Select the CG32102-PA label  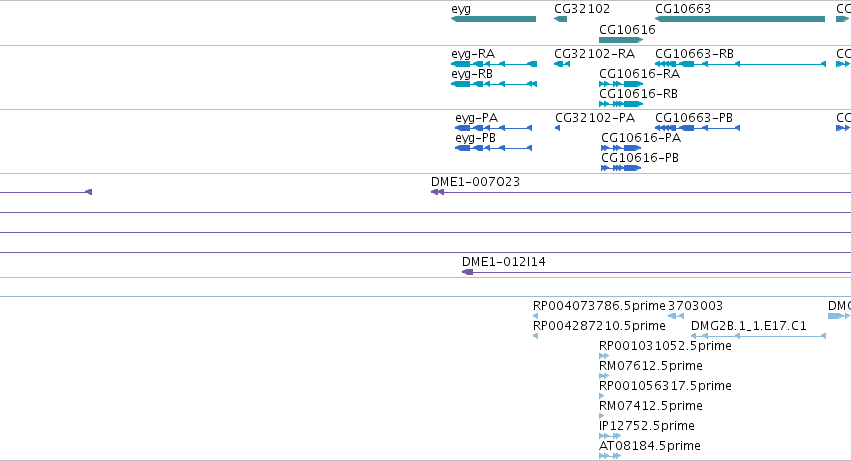pos(595,118)
